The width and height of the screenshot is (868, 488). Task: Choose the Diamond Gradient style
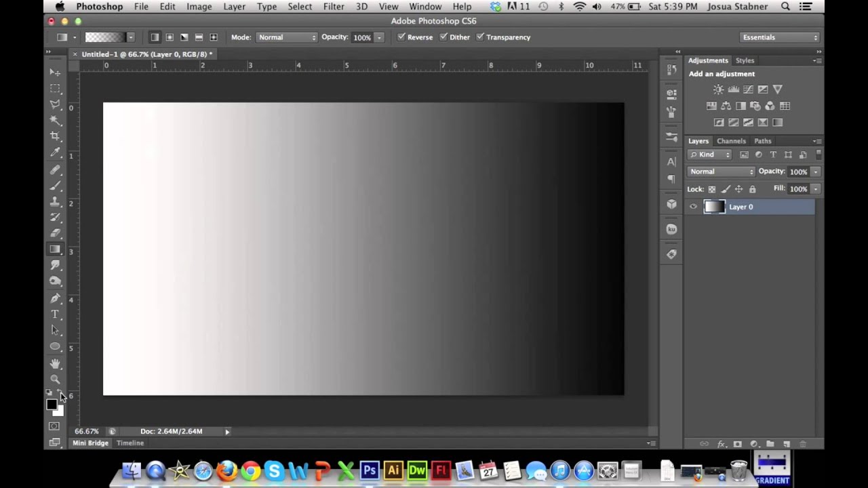coord(214,37)
